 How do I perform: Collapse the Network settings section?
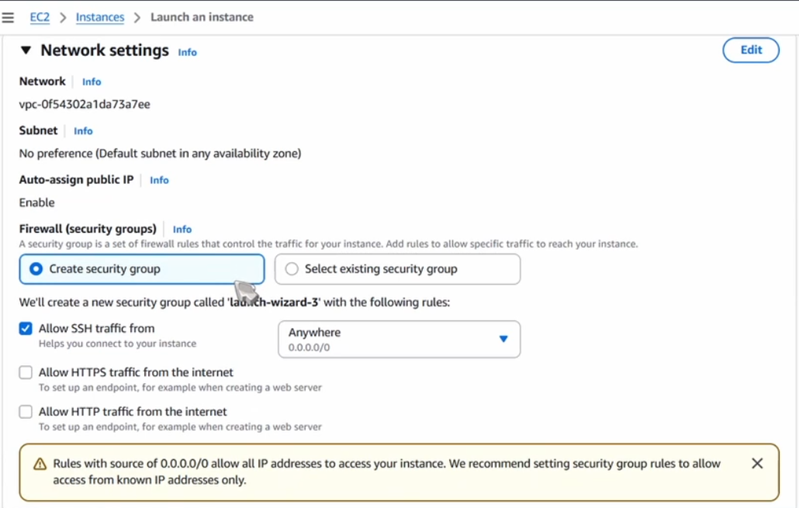[x=26, y=51]
